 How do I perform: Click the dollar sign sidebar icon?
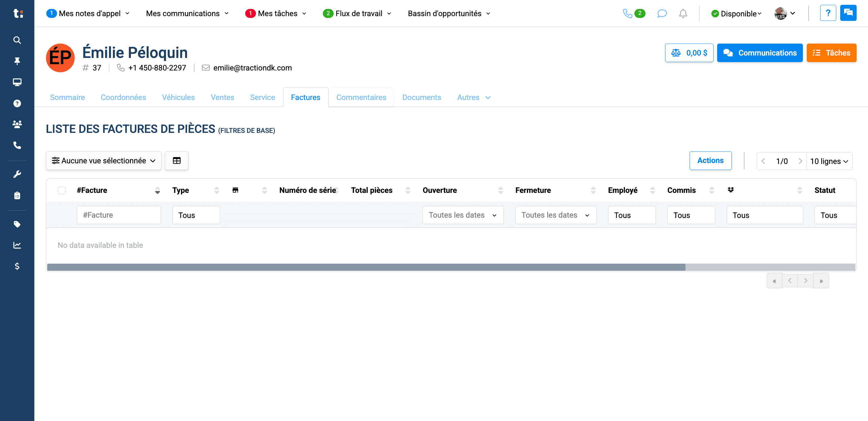(17, 266)
